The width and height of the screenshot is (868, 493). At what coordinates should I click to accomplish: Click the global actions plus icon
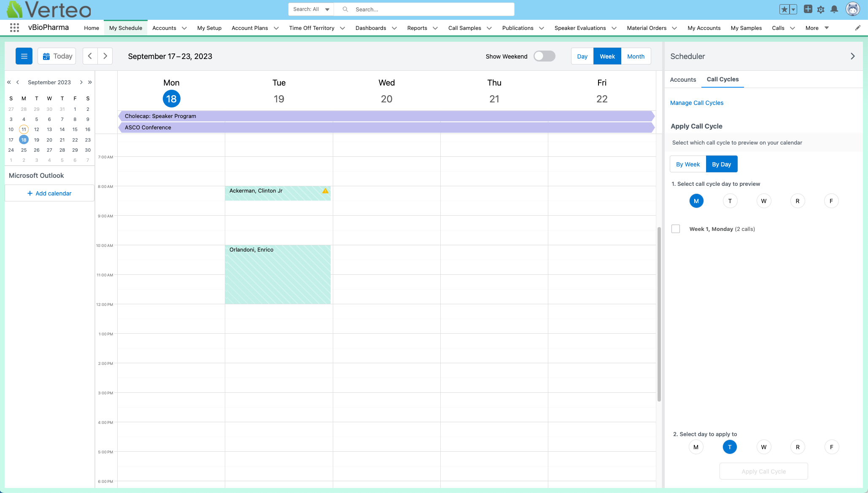[808, 9]
